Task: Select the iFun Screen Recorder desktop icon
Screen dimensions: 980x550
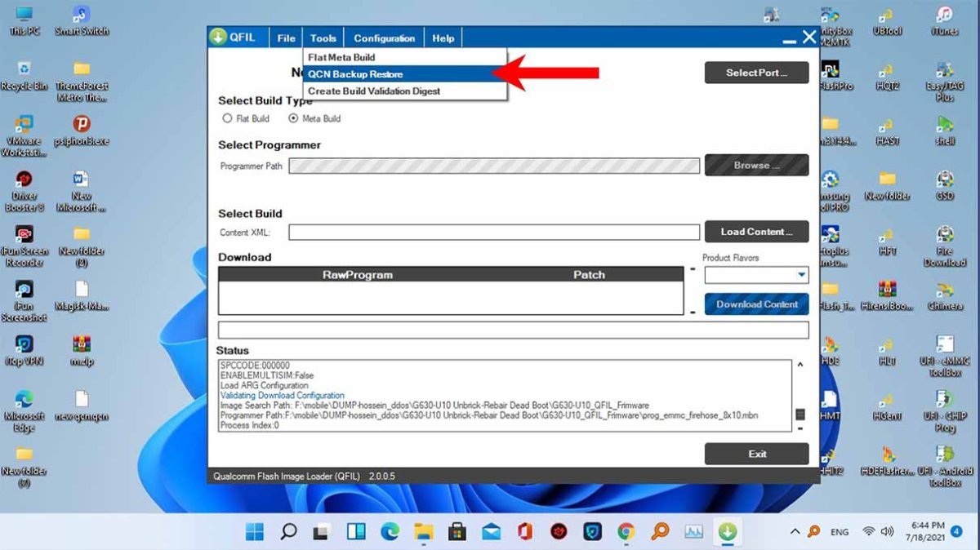Action: [x=24, y=246]
